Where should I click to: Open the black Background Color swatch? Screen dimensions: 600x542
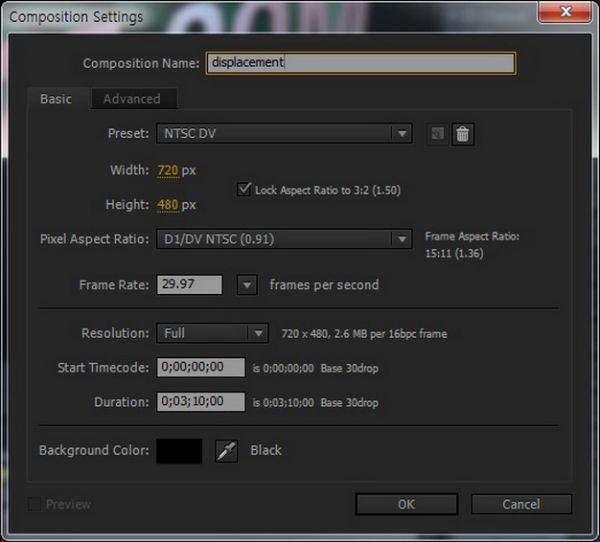coord(179,451)
